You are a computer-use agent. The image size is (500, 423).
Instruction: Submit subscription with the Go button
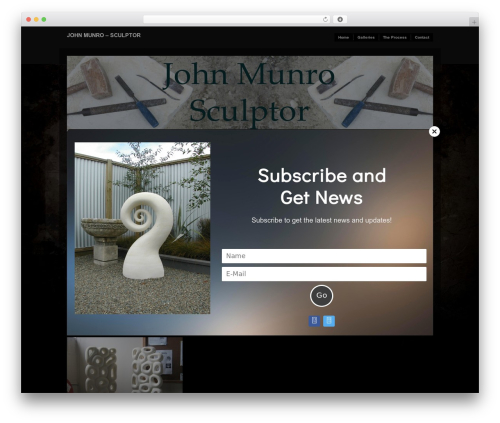(x=321, y=296)
